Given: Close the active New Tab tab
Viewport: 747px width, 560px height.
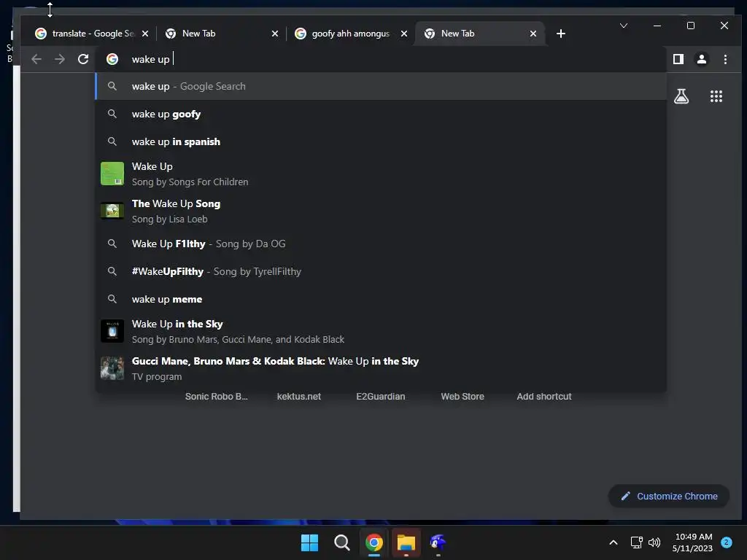Looking at the screenshot, I should (x=533, y=34).
